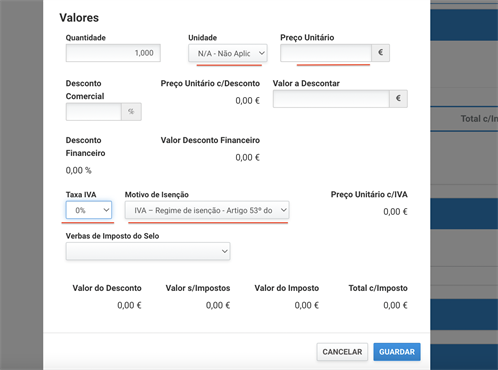498x370 pixels.
Task: Click the percent symbol beside Desconto Comercial
Action: [x=131, y=112]
